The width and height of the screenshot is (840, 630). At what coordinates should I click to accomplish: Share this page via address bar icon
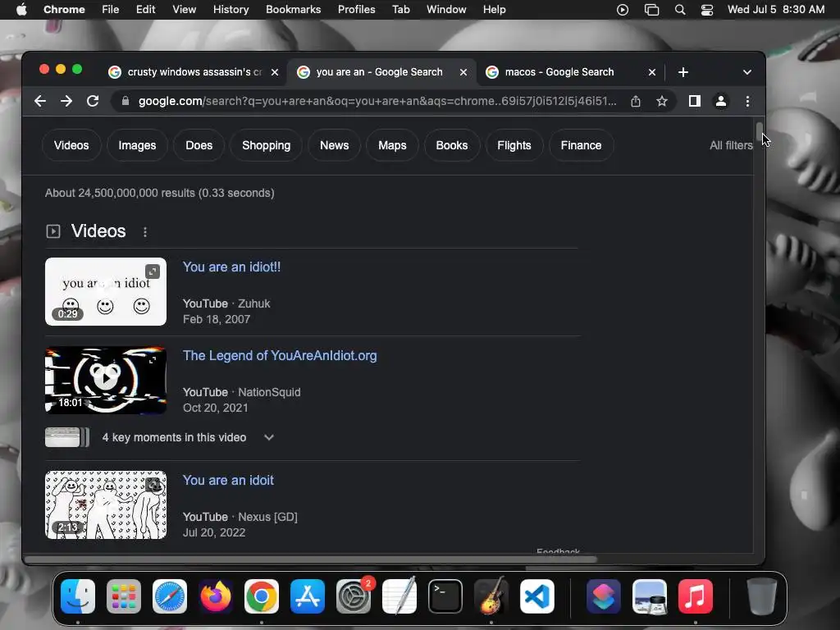[636, 101]
